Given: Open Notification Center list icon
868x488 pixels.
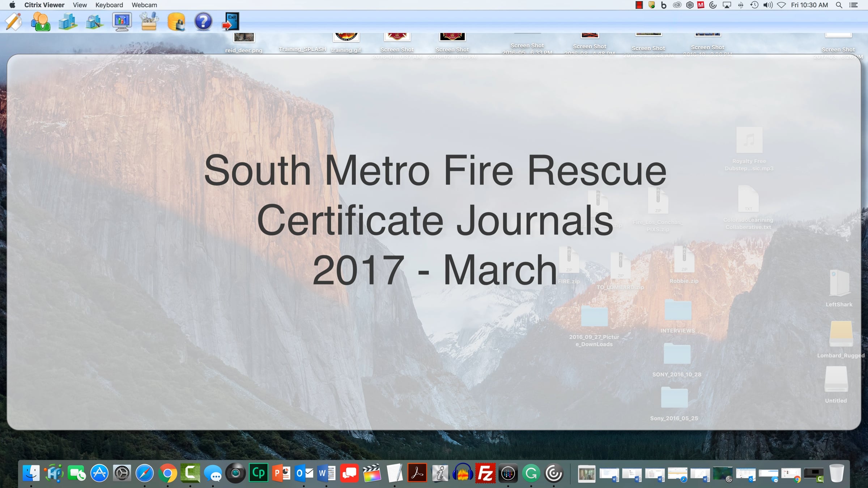Looking at the screenshot, I should [x=854, y=5].
